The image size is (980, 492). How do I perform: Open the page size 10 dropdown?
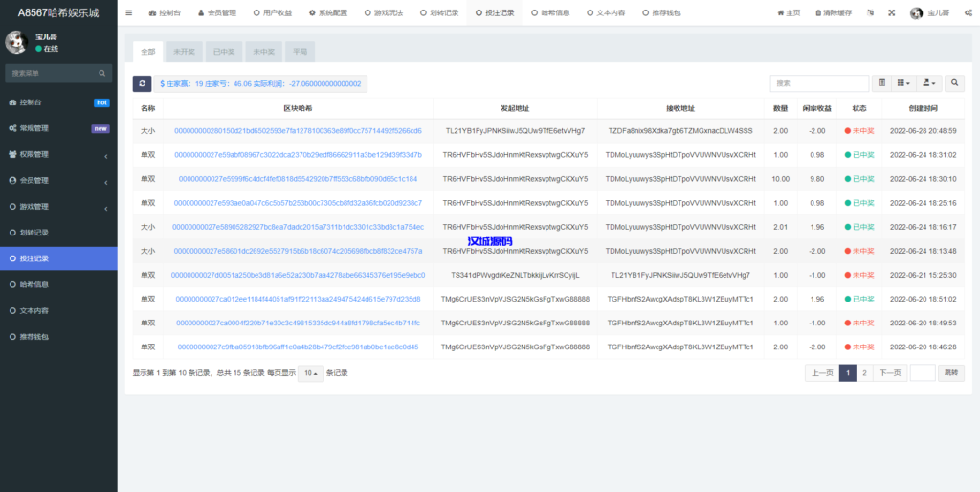[x=311, y=373]
